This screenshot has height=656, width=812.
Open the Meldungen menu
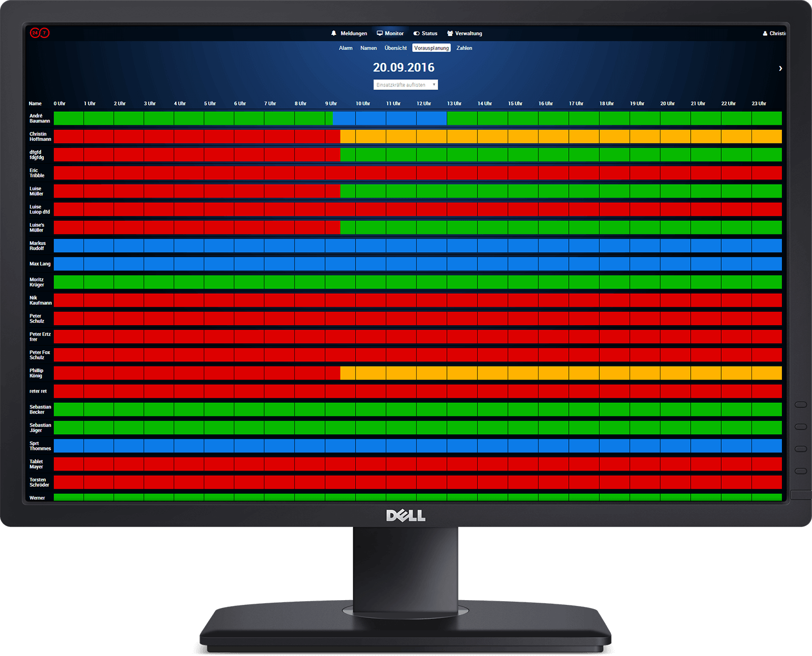(349, 33)
